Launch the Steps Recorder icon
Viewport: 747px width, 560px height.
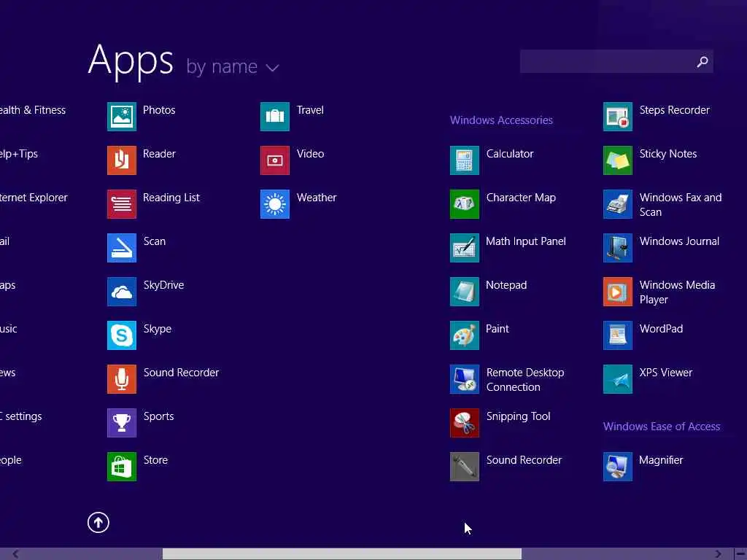click(618, 117)
